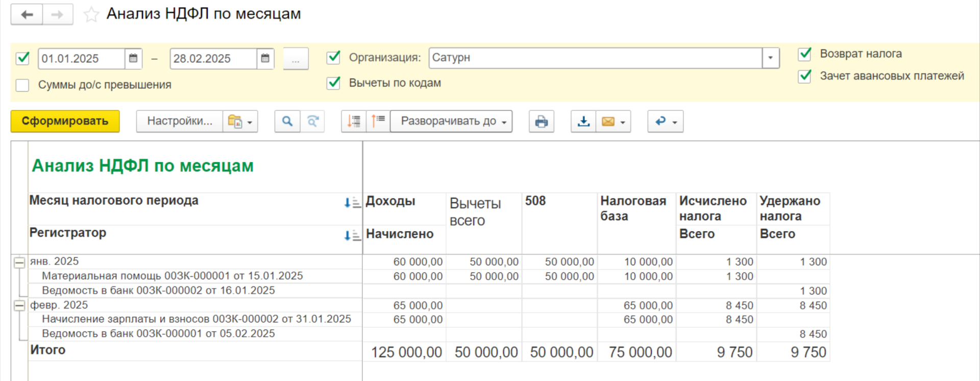
Task: Click column header Удержано налога
Action: click(x=790, y=209)
